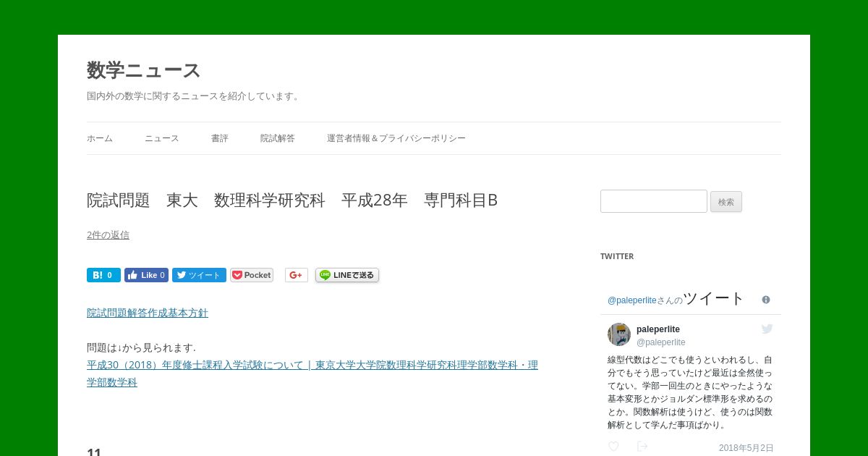Click the post title 院試問題 東大 数理科学研究科
Image resolution: width=868 pixels, height=456 pixels.
pyautogui.click(x=292, y=200)
